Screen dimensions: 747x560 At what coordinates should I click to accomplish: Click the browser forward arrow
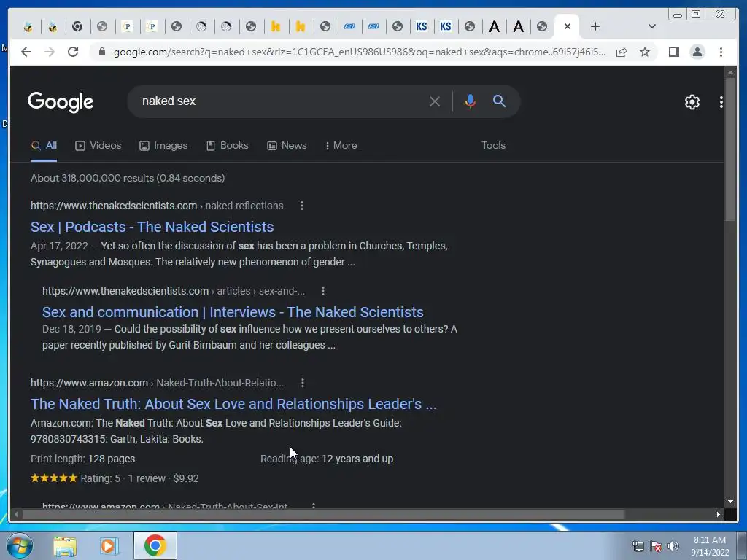tap(50, 52)
